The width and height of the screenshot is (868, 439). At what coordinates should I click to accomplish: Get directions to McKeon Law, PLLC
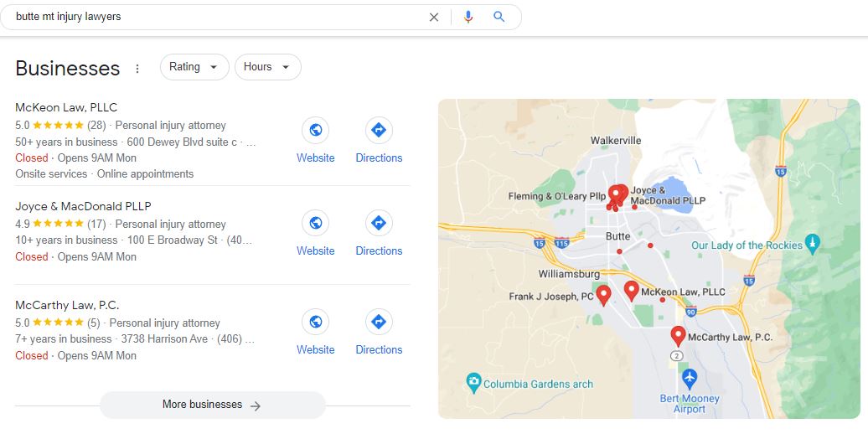click(x=379, y=130)
